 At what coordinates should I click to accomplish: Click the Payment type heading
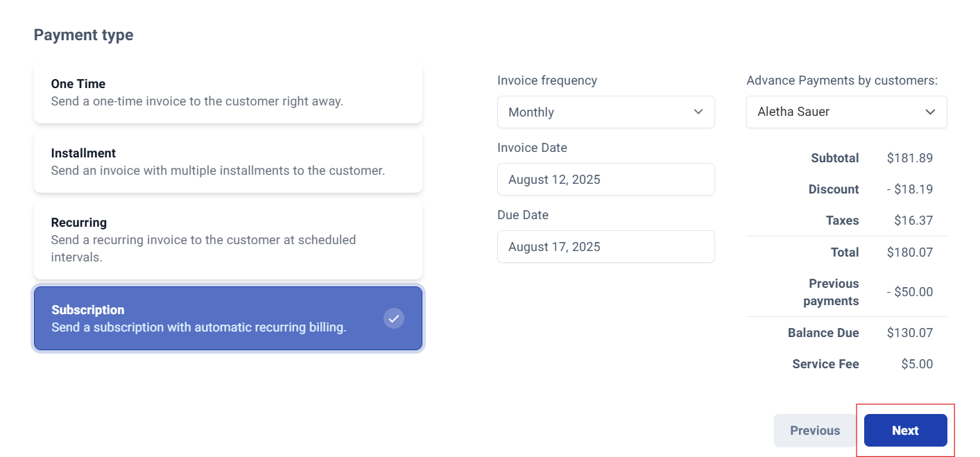(84, 35)
